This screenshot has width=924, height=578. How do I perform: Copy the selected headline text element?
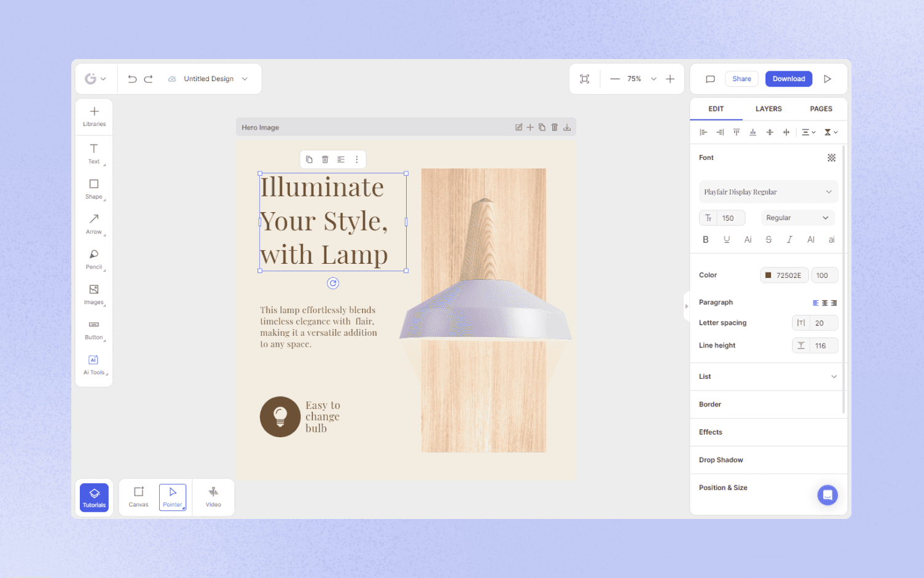click(309, 159)
